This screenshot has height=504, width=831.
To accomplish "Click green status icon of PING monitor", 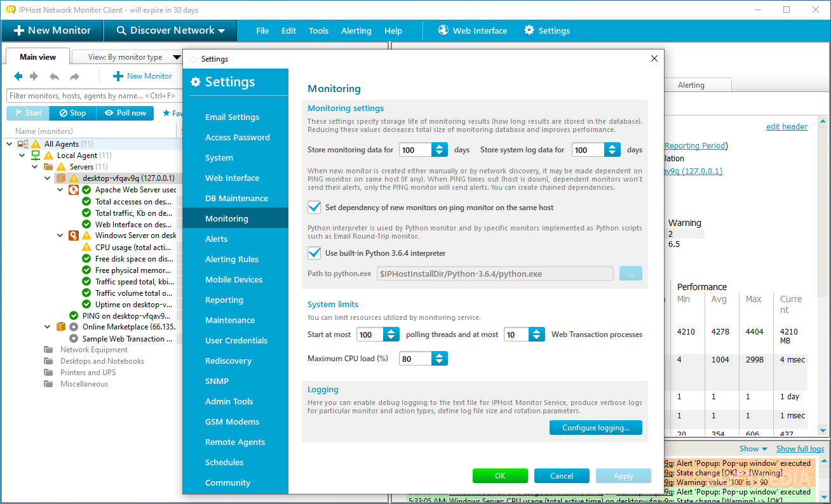I will (x=74, y=315).
